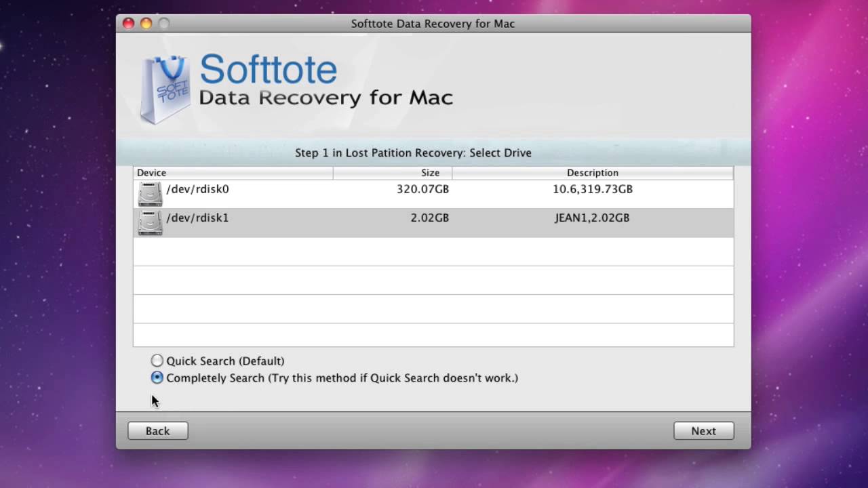
Task: Select the /dev/rdisk0 device name
Action: [197, 189]
